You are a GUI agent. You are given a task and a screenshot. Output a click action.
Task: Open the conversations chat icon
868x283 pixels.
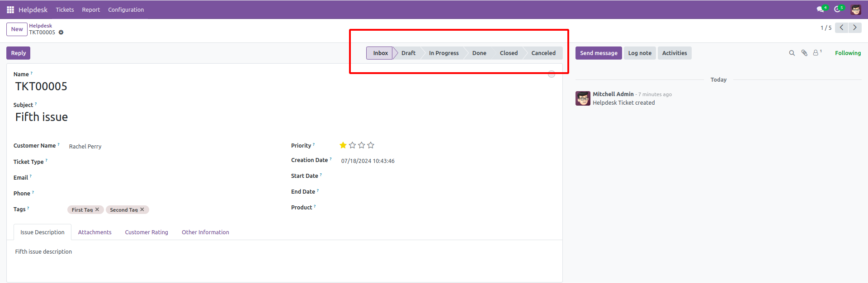point(820,9)
